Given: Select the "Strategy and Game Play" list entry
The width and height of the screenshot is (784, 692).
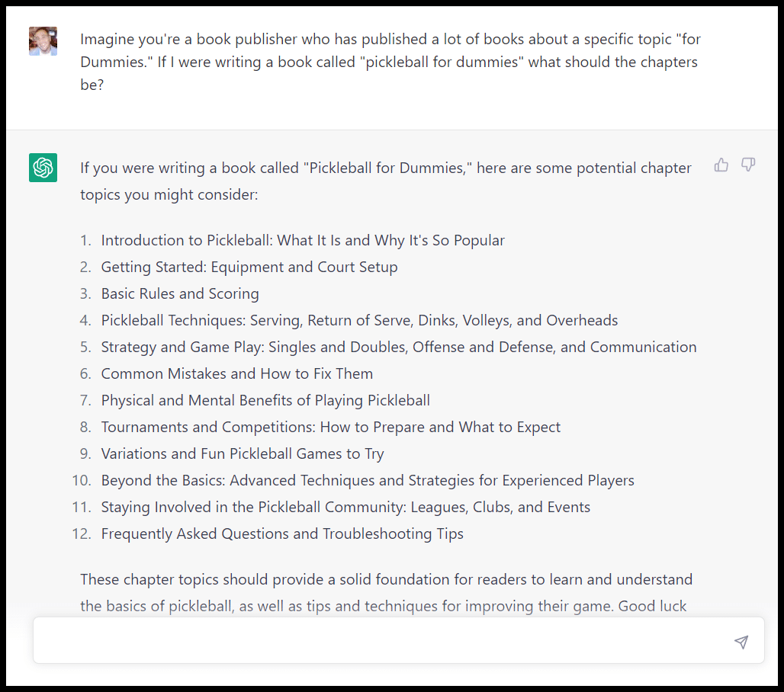Looking at the screenshot, I should pyautogui.click(x=398, y=348).
